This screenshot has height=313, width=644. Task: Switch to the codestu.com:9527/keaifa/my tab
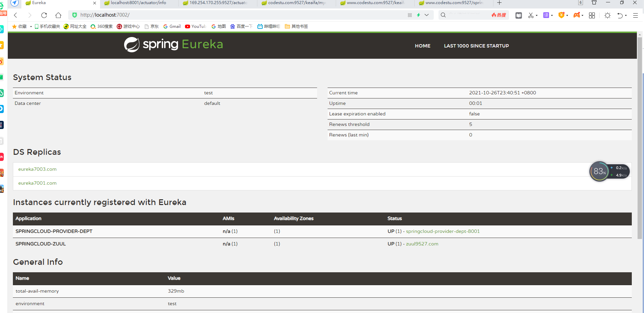tap(296, 3)
